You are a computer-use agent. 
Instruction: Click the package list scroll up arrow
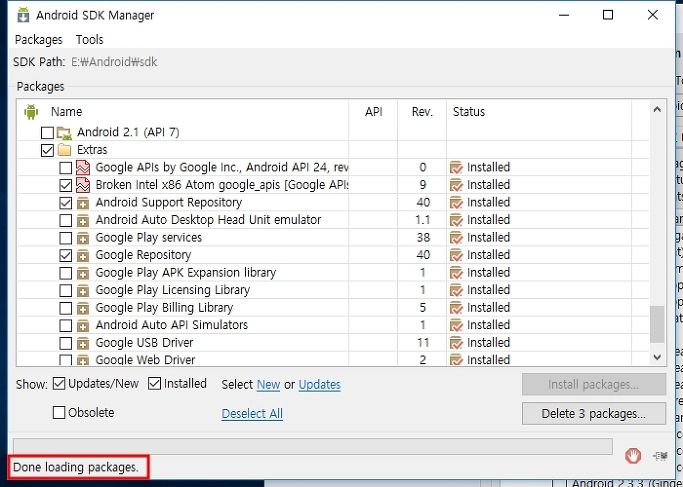[x=657, y=109]
